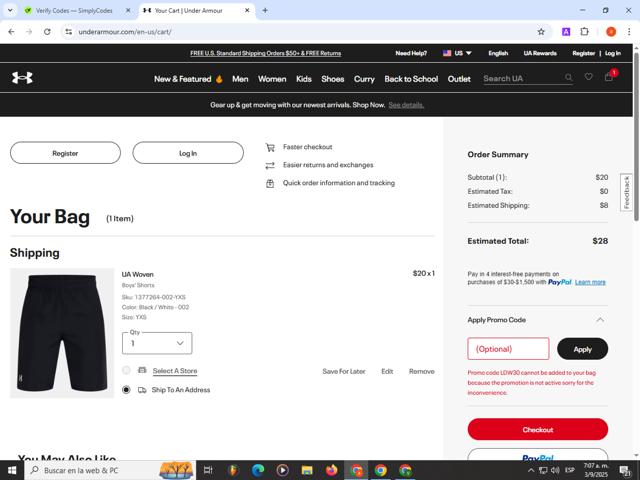Open the Qty dropdown
Image resolution: width=640 pixels, height=480 pixels.
tap(157, 343)
